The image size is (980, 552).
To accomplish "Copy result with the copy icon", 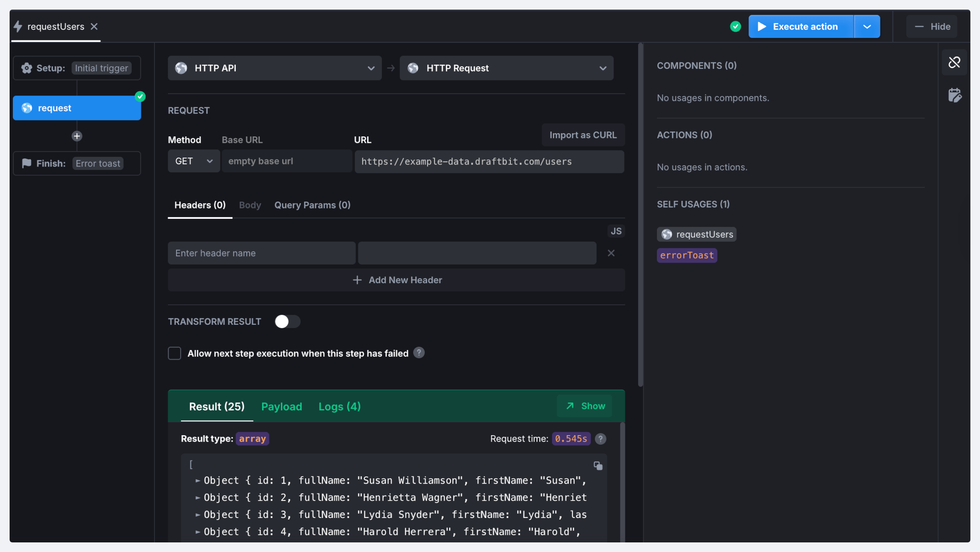I will [x=598, y=466].
